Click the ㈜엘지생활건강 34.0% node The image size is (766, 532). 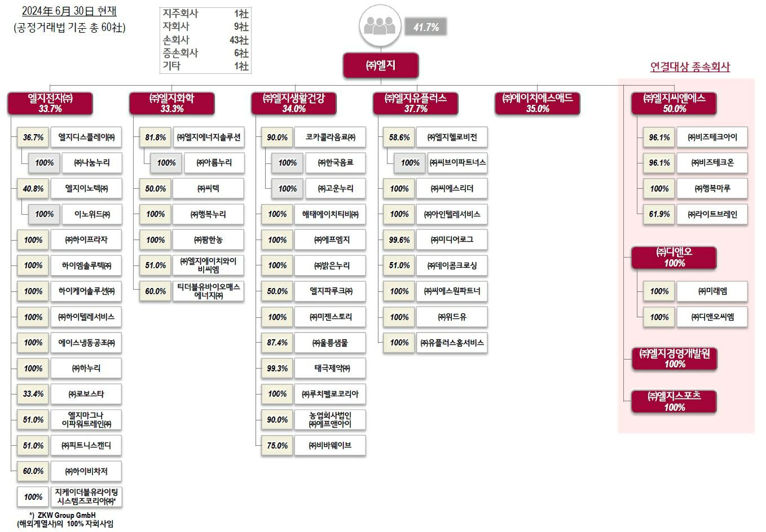pyautogui.click(x=294, y=103)
